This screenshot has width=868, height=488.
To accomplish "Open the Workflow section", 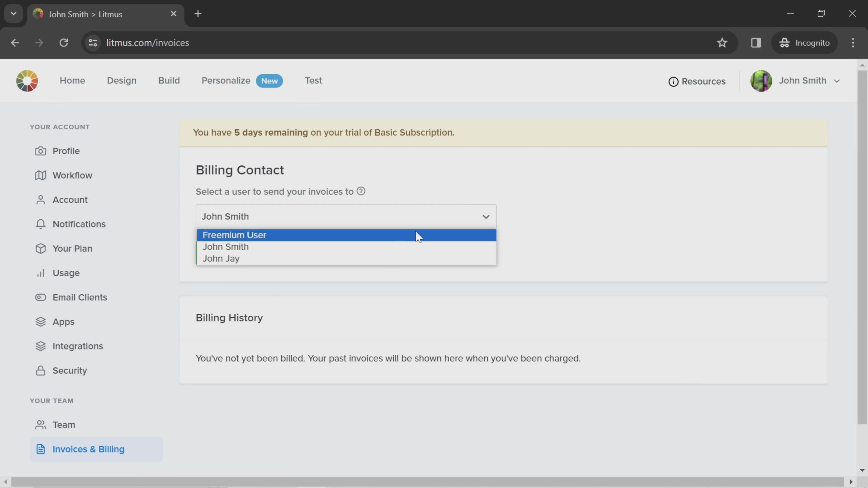I will [72, 175].
